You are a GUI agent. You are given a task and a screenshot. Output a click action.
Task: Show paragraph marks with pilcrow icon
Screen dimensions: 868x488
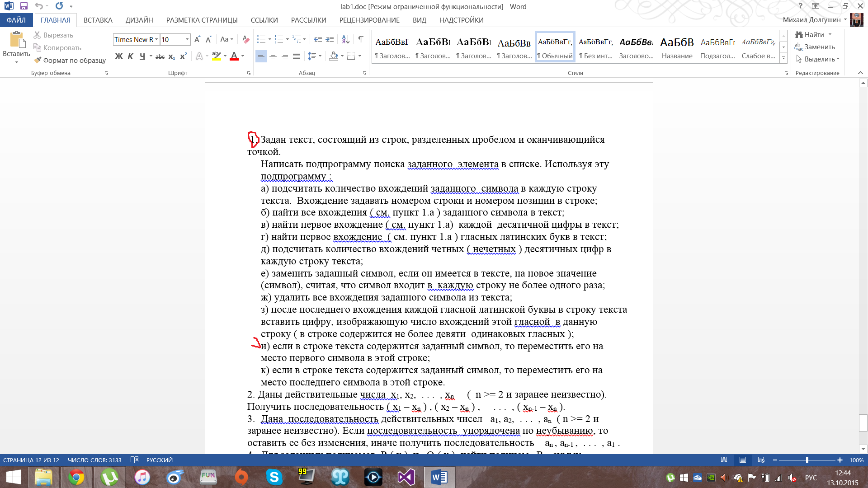click(360, 39)
